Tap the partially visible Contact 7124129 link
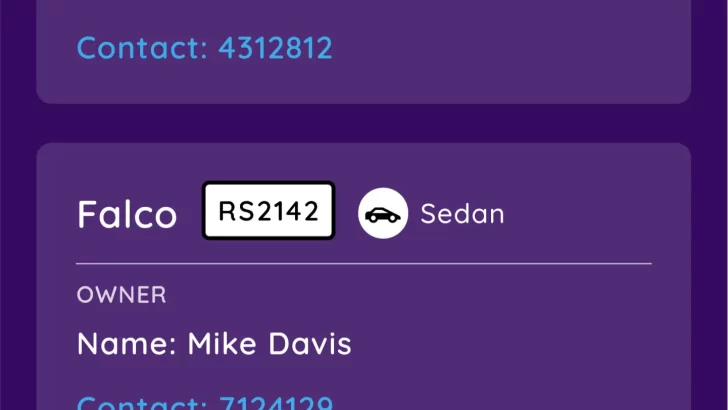Screen dimensions: 728x410 pyautogui.click(x=204, y=402)
